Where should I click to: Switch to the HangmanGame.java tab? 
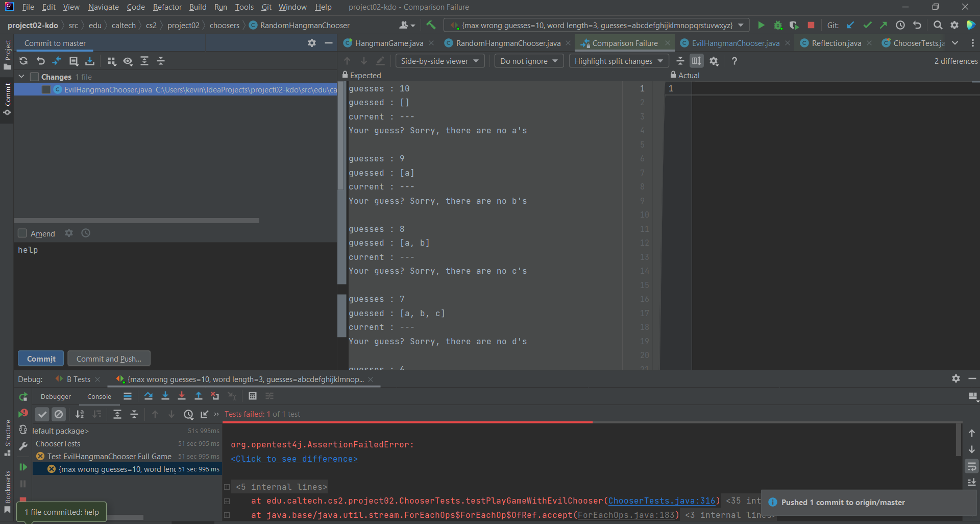(x=389, y=43)
